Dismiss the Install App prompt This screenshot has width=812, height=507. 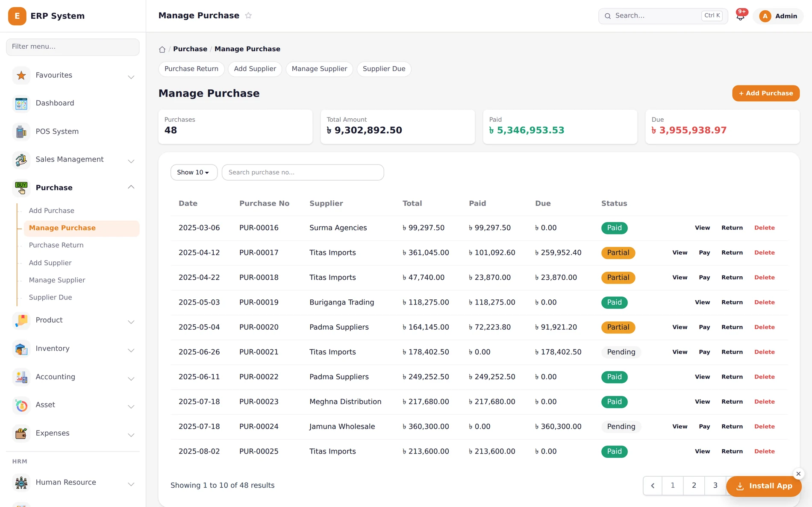pos(798,474)
